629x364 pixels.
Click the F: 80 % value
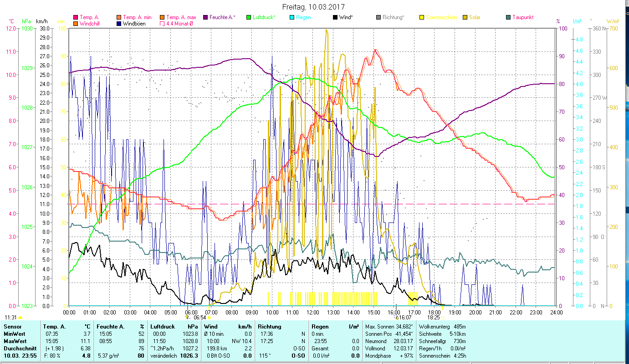[51, 356]
